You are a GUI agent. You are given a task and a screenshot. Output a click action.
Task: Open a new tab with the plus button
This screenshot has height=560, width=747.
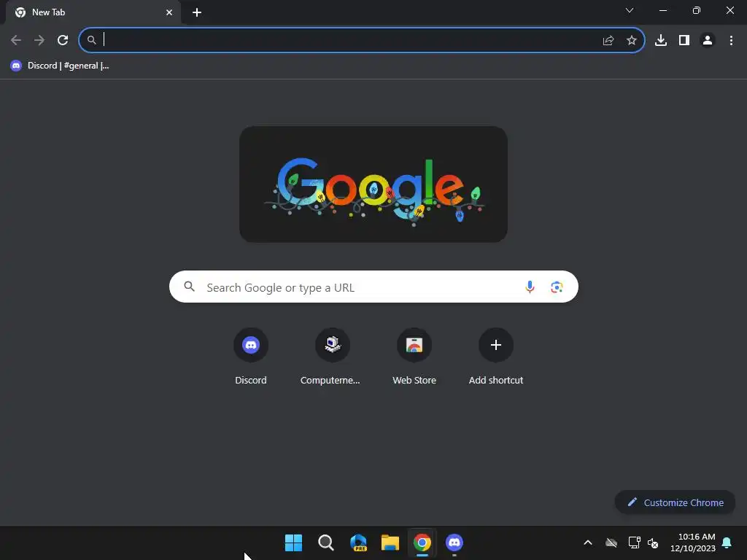tap(197, 12)
